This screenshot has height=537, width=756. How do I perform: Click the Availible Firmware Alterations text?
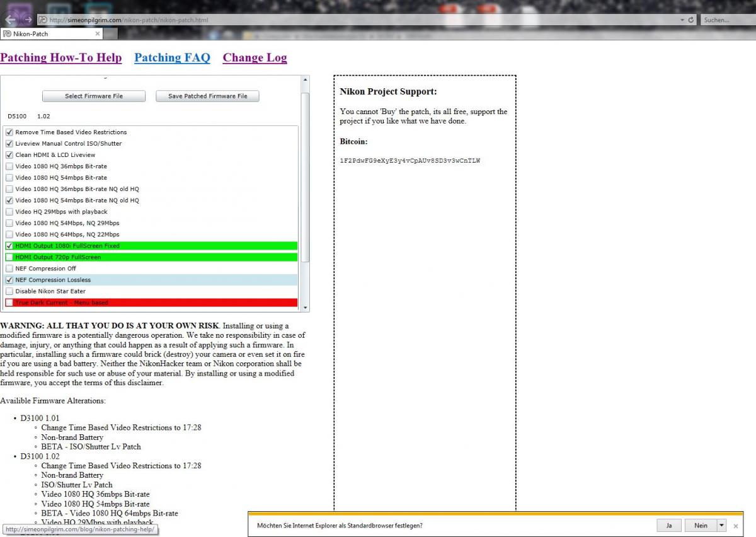(53, 401)
